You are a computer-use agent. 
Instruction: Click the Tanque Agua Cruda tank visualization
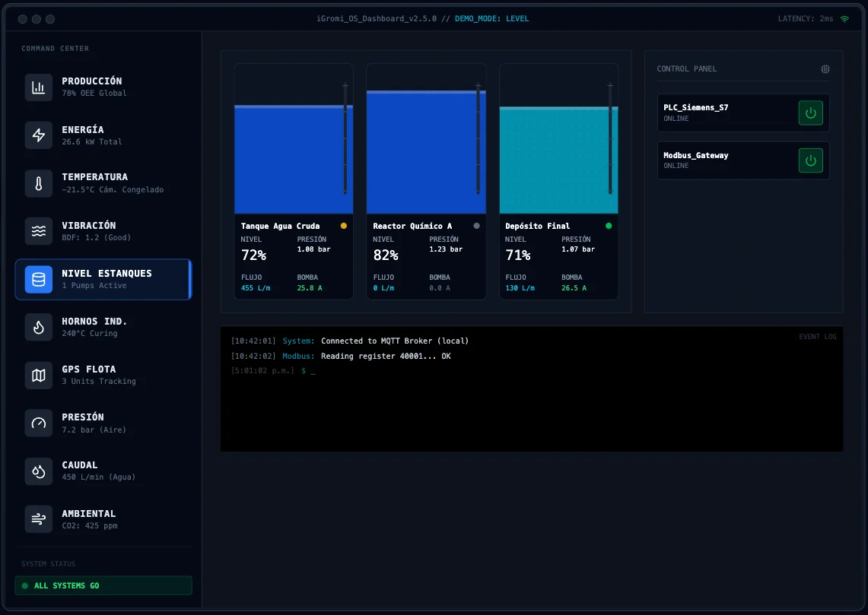coord(294,139)
